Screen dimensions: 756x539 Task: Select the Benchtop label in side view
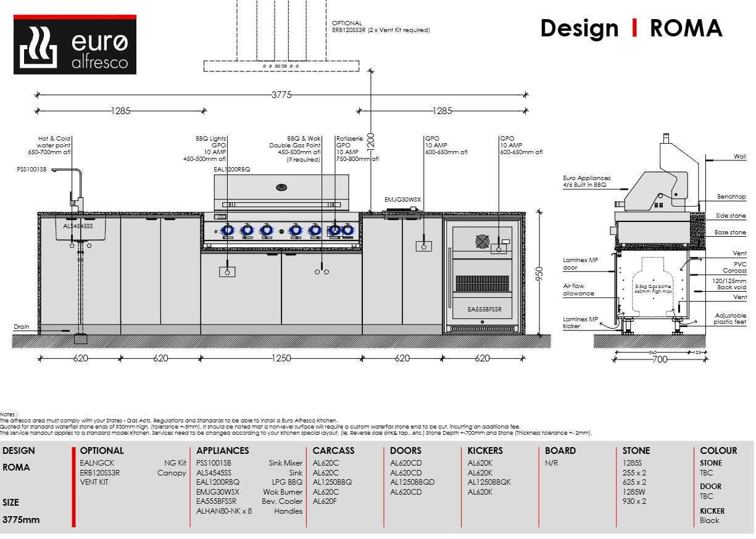click(731, 197)
